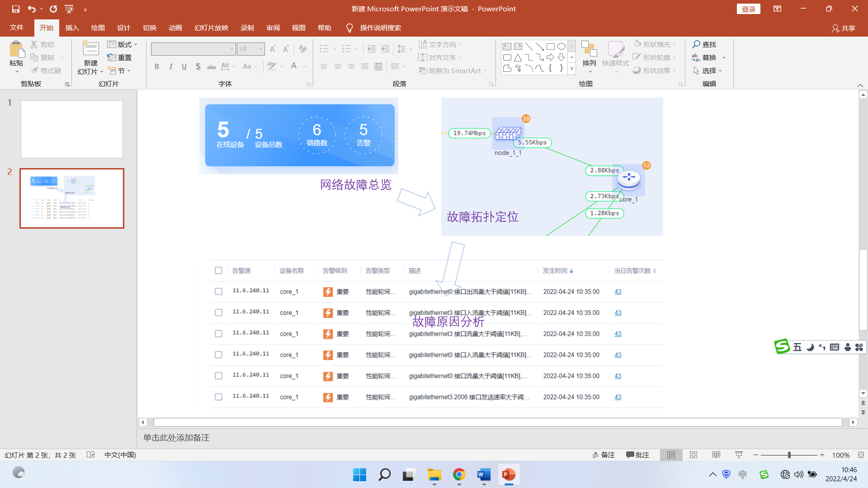Start Slide Show from status bar

(x=739, y=455)
